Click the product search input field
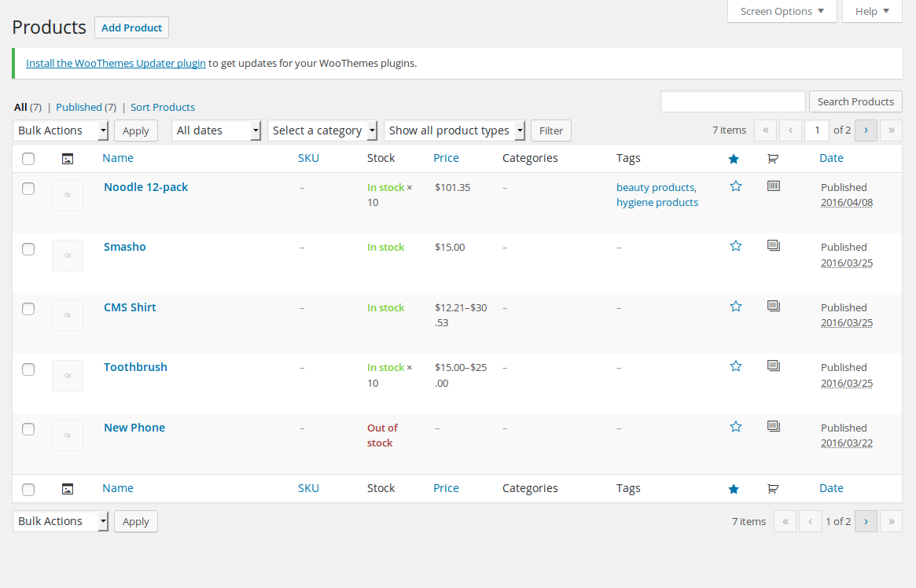 (733, 101)
